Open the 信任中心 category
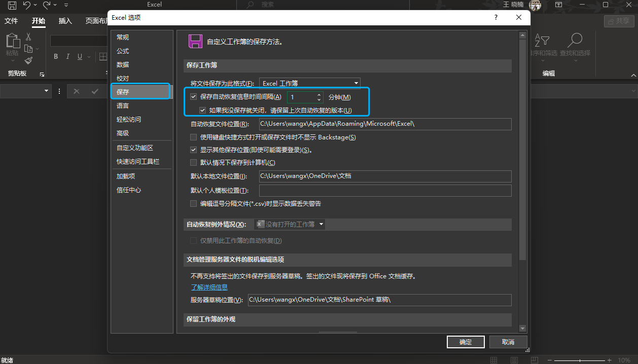Viewport: 638px width, 364px height. pyautogui.click(x=129, y=190)
